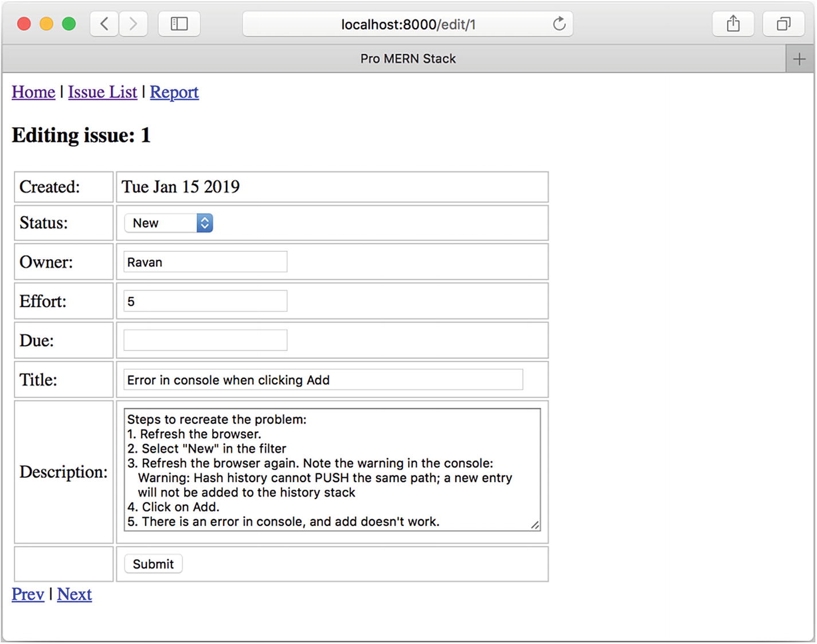Click the address bar showing localhost:8000/edit/1
This screenshot has height=644, width=817.
tap(408, 24)
